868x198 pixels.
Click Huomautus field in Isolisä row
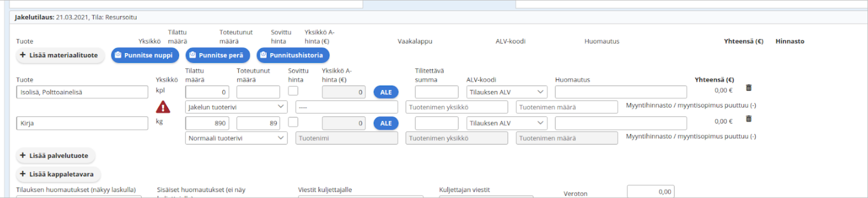621,92
